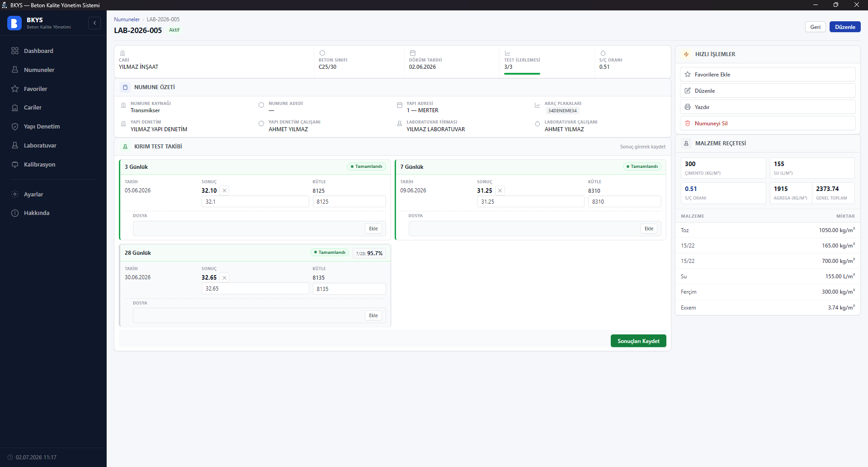Image resolution: width=868 pixels, height=467 pixels.
Task: Clear the 3 Günlük result 32.10
Action: tap(224, 191)
